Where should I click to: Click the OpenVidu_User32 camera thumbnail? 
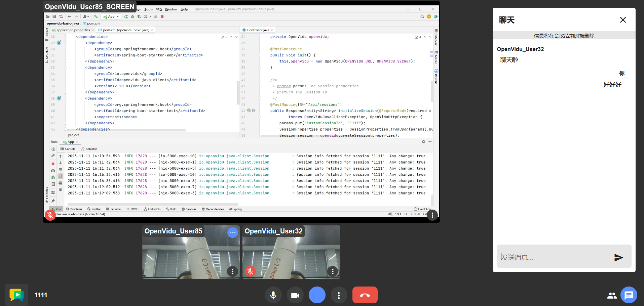pos(291,252)
